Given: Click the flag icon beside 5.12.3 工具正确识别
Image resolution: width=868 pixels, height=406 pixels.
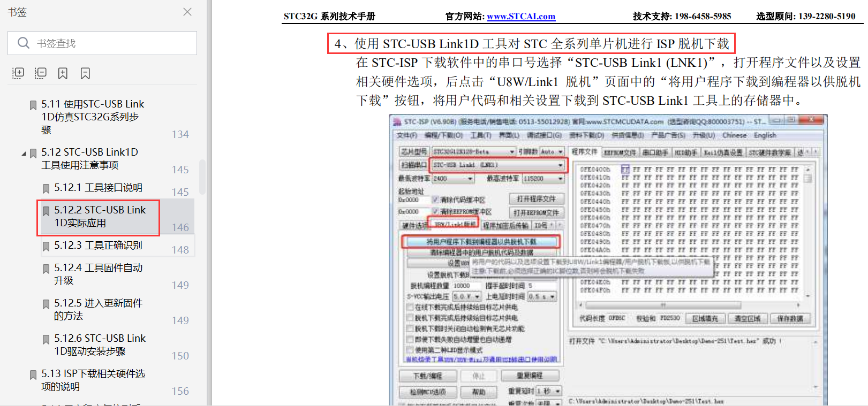Looking at the screenshot, I should coord(46,246).
